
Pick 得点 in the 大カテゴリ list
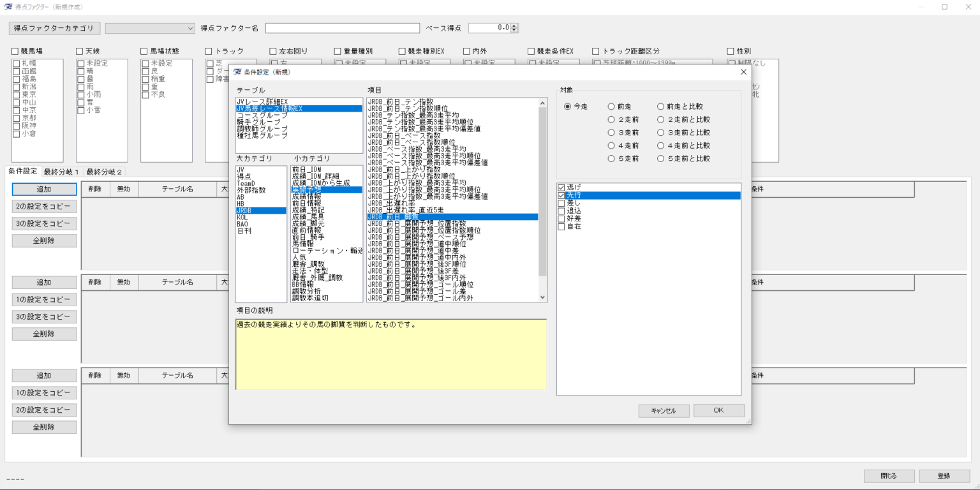(x=244, y=176)
